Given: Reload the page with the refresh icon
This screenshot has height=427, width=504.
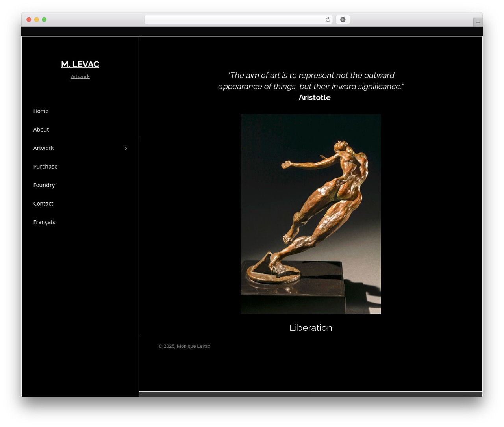Looking at the screenshot, I should (x=328, y=20).
